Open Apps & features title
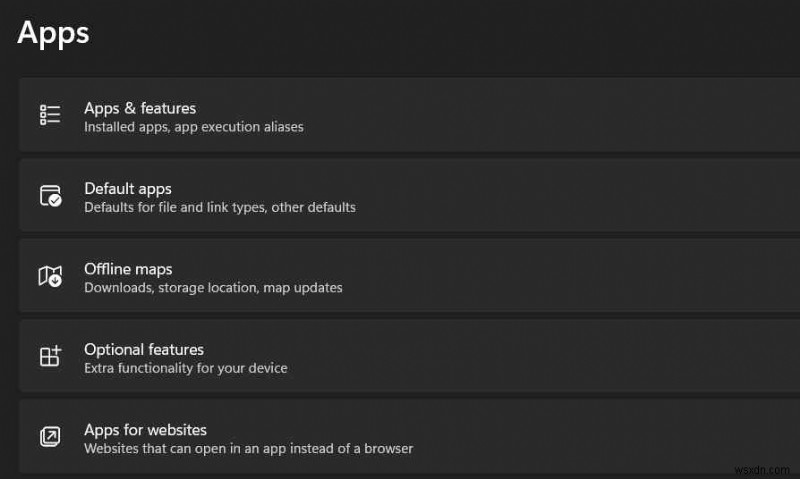 (140, 108)
